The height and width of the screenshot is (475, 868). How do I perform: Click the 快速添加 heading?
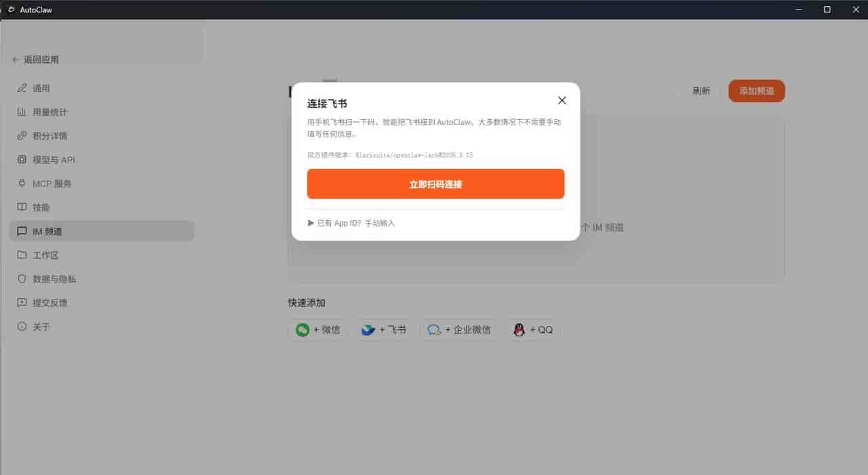307,303
